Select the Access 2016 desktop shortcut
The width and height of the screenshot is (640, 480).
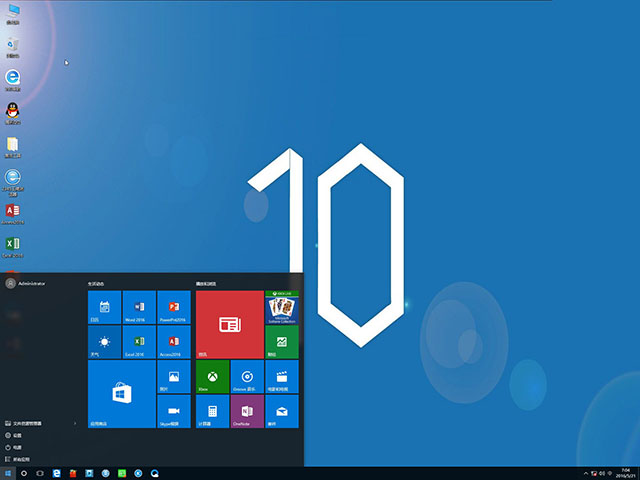point(13,214)
